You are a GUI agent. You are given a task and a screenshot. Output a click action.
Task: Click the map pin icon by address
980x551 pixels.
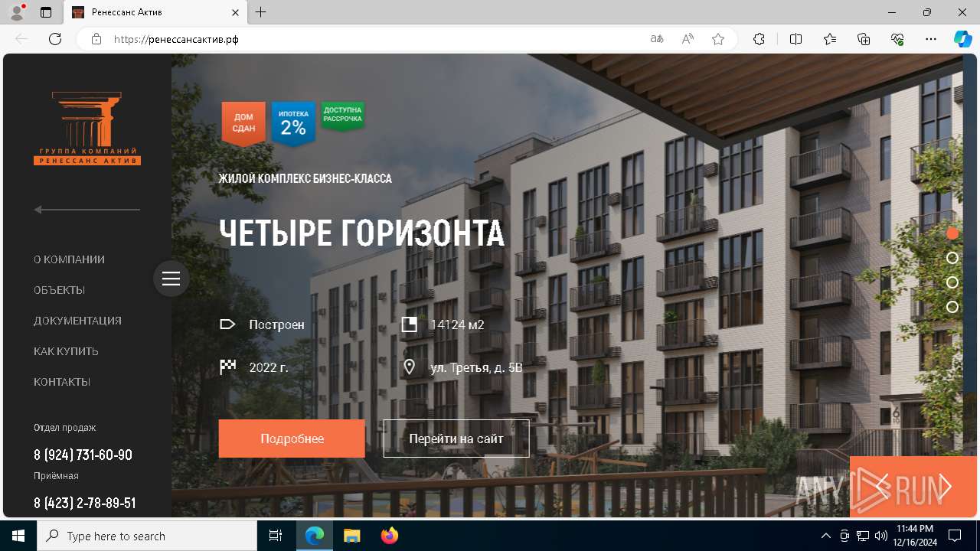point(410,367)
